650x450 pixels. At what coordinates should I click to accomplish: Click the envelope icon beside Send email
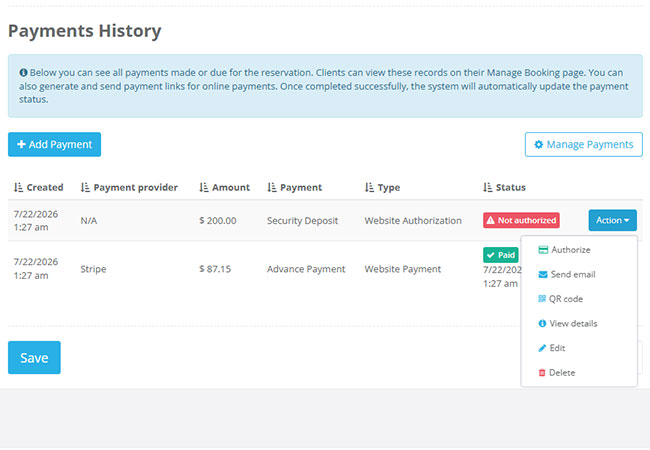point(543,274)
